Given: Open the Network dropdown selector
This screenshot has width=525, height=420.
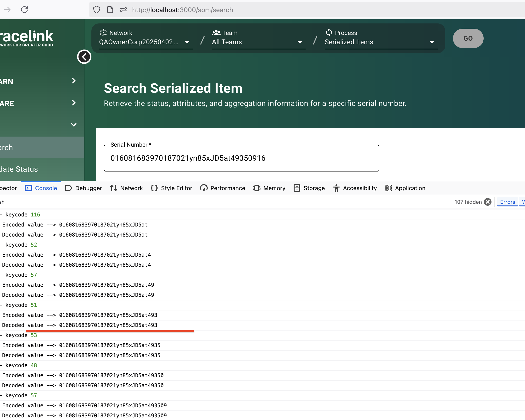Looking at the screenshot, I should pos(145,42).
